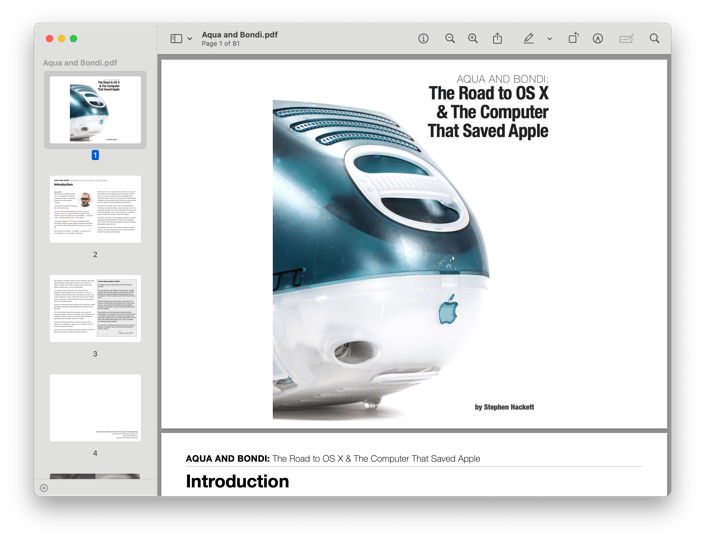This screenshot has width=705, height=541.
Task: Open the Share menu
Action: (x=497, y=39)
